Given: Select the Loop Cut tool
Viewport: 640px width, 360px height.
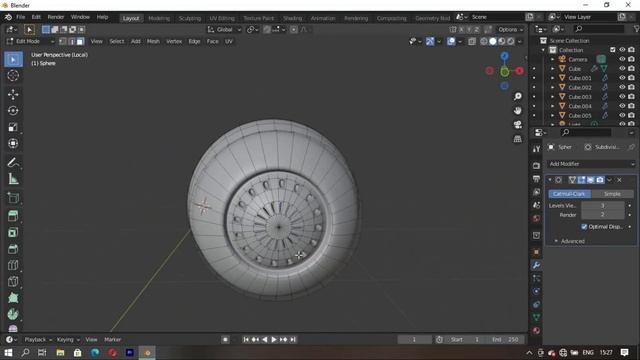Looking at the screenshot, I should tap(13, 265).
